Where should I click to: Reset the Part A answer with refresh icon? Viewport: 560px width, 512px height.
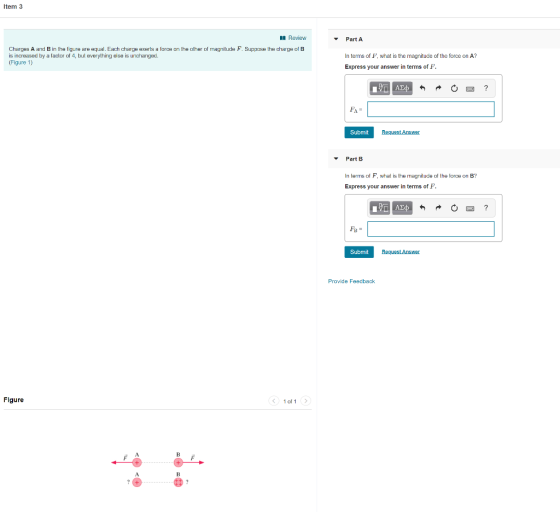click(x=454, y=88)
